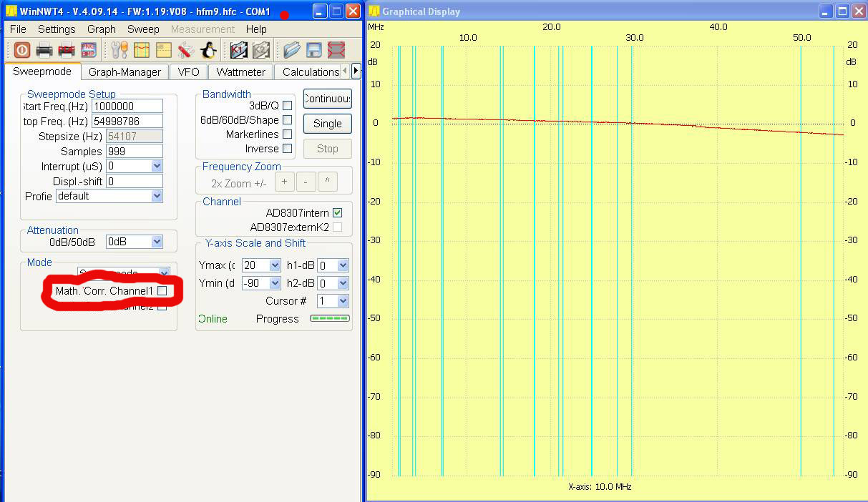Toggle the 3dB/Q bandwidth checkbox
This screenshot has height=502, width=868.
(x=287, y=106)
